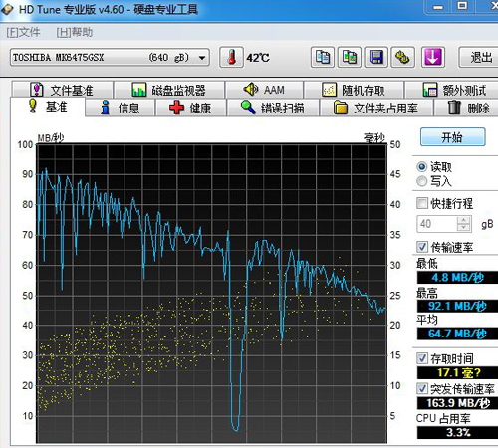498x448 pixels.
Task: Select the 写入 write radio button
Action: point(422,181)
